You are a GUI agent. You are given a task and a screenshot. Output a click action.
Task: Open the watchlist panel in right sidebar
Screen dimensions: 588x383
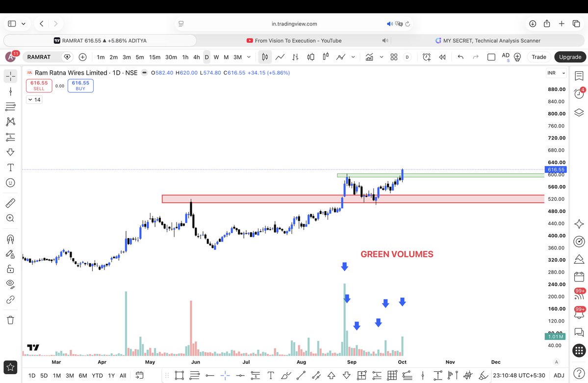tap(579, 76)
